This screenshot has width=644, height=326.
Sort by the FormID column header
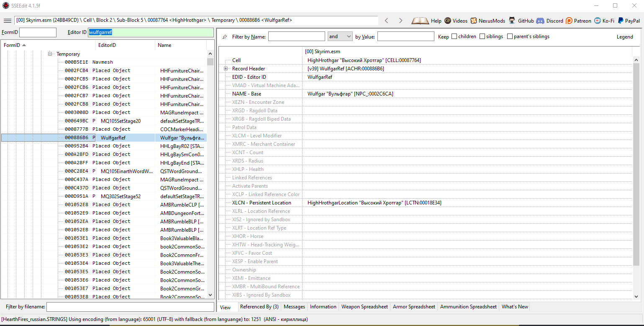pyautogui.click(x=48, y=45)
